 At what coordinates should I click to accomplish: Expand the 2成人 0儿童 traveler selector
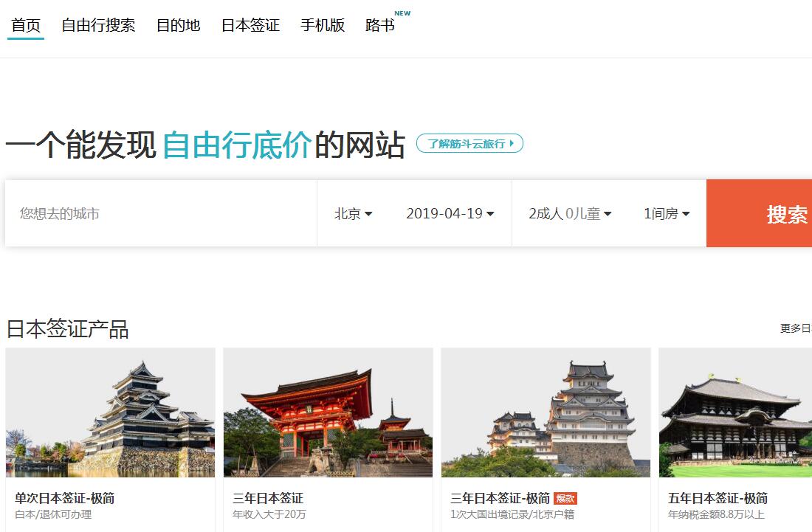[570, 213]
